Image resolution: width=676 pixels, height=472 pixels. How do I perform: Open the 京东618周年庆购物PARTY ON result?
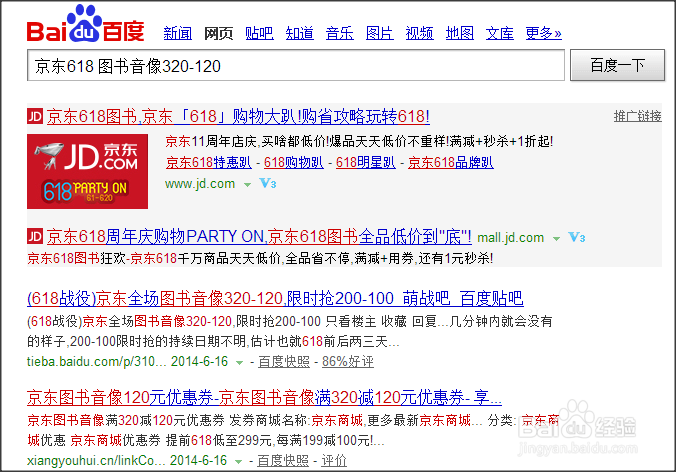[x=259, y=237]
